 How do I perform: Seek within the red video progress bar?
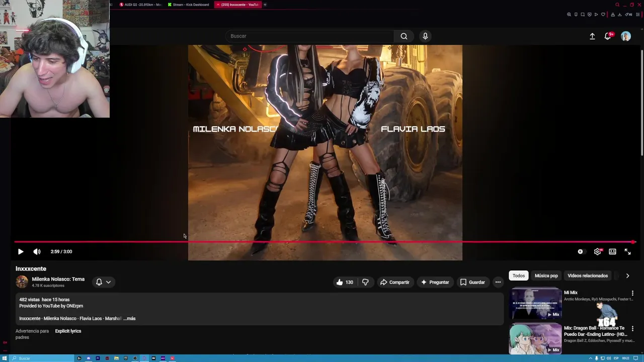click(325, 242)
